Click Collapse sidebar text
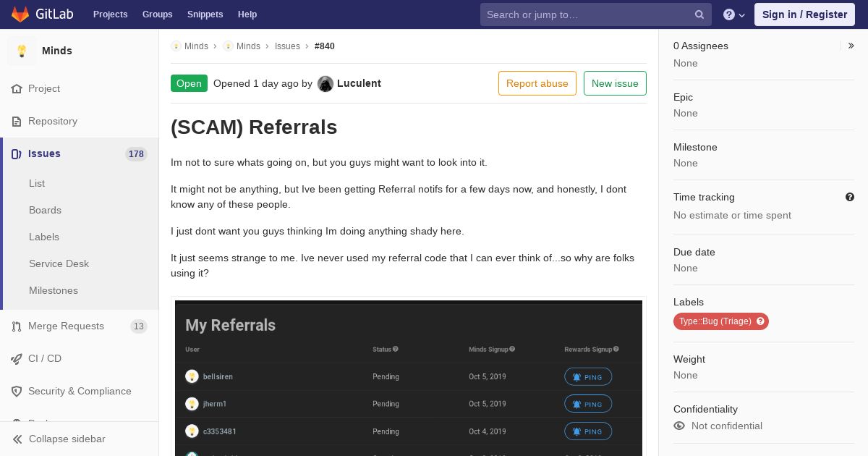The image size is (868, 456). point(67,439)
